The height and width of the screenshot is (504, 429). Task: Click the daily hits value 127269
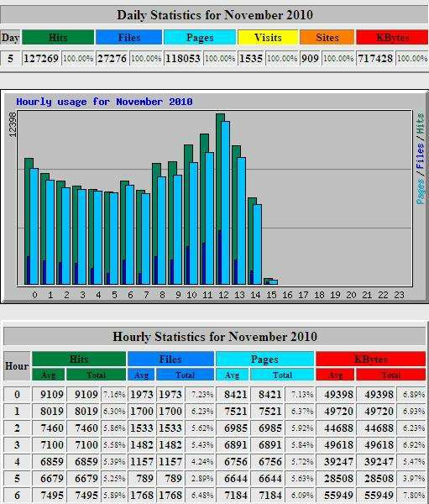[x=41, y=59]
